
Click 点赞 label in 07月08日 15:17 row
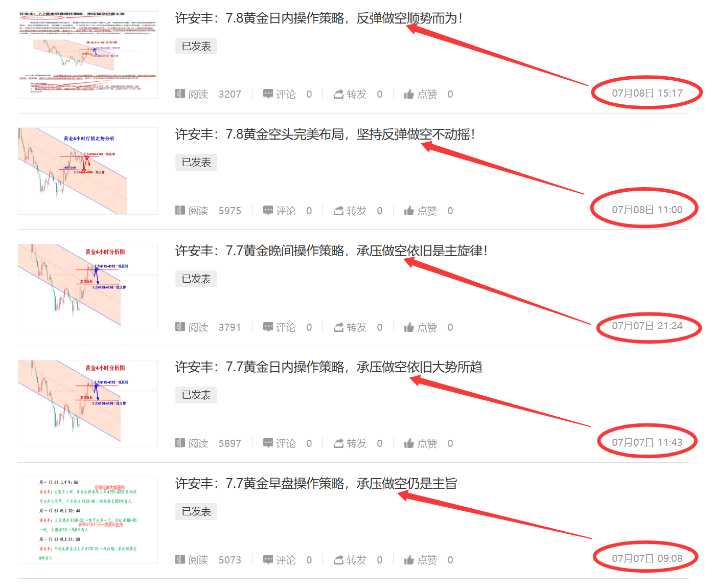pos(427,94)
